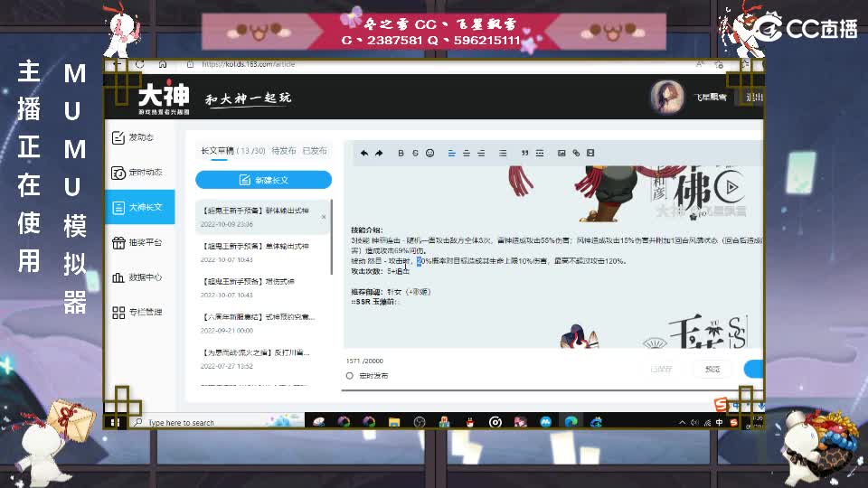Switch to the 长文草稿 tab
Image resolution: width=868 pixels, height=488 pixels.
(218, 151)
